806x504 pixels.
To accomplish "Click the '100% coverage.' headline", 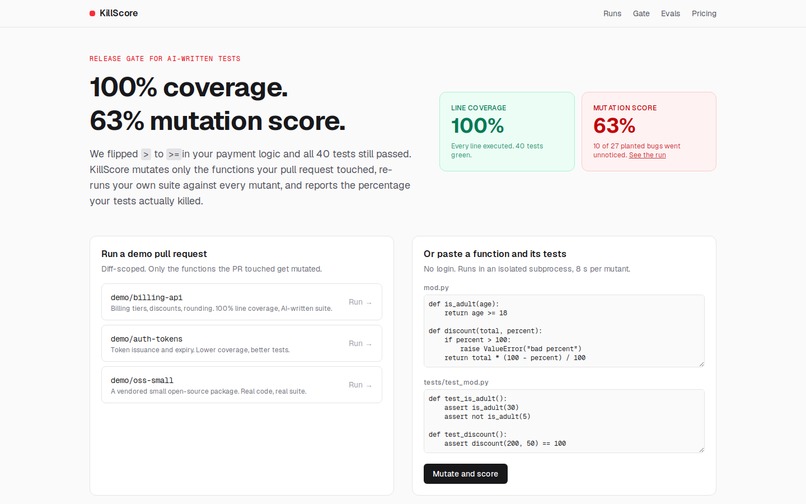I will [189, 87].
